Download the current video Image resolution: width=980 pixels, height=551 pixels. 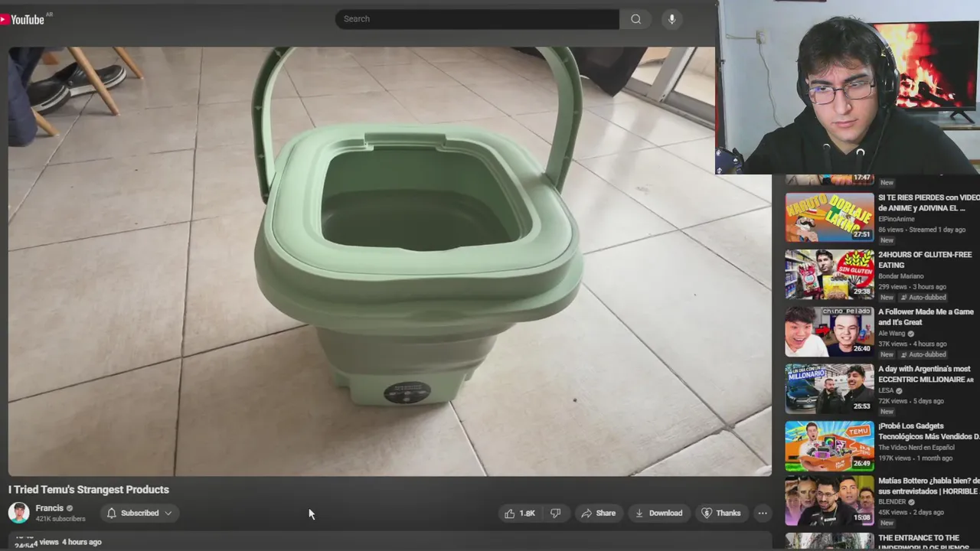pyautogui.click(x=658, y=514)
